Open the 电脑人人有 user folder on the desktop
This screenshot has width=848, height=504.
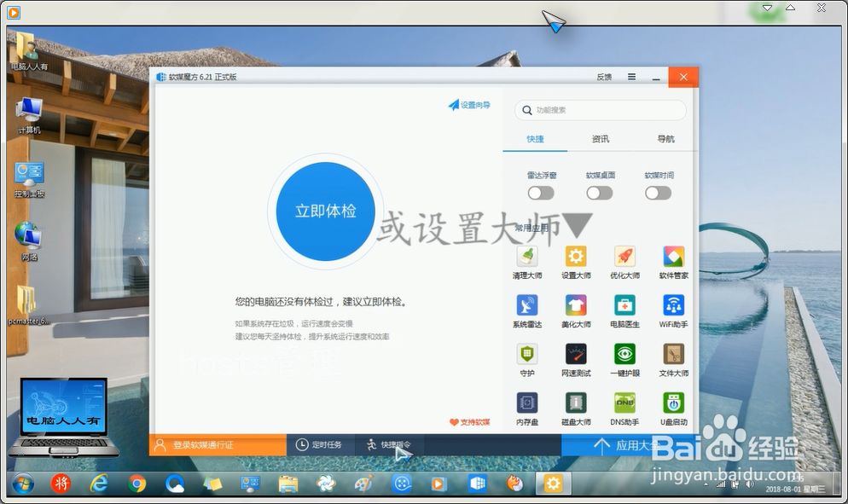point(29,52)
